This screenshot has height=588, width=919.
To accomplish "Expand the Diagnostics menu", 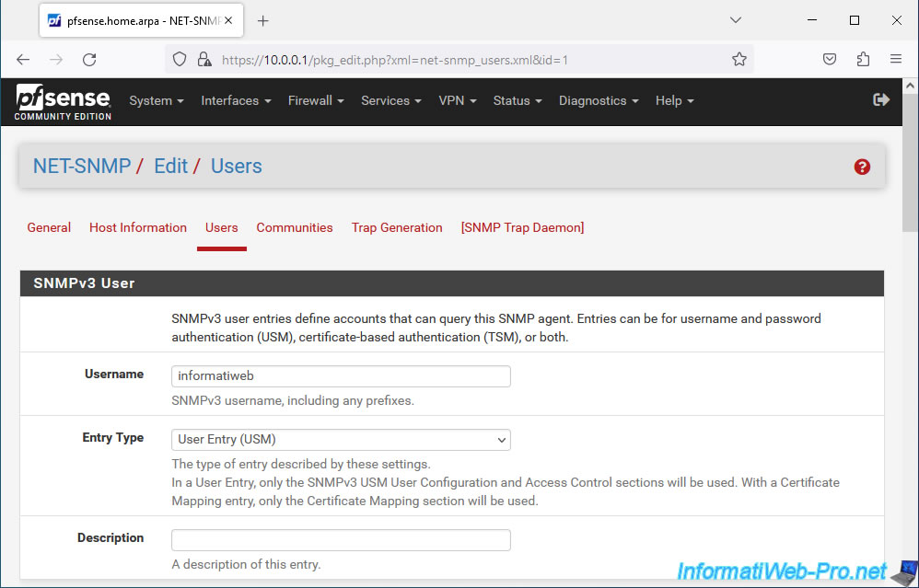I will [599, 100].
